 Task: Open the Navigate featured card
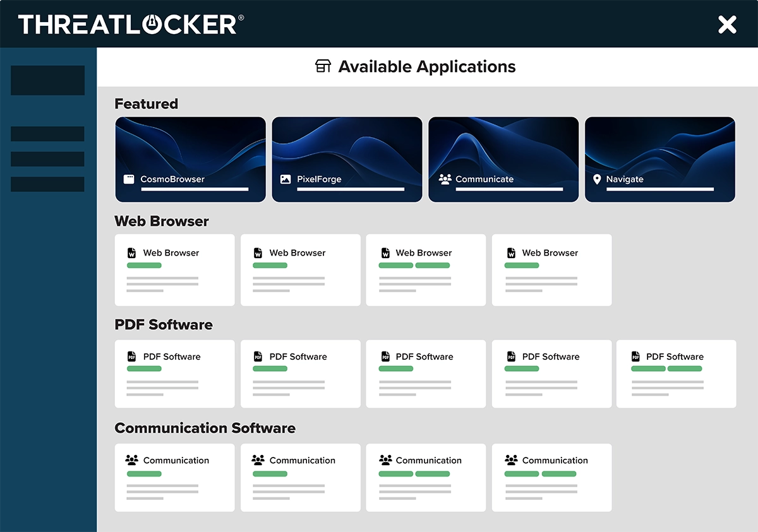[660, 160]
